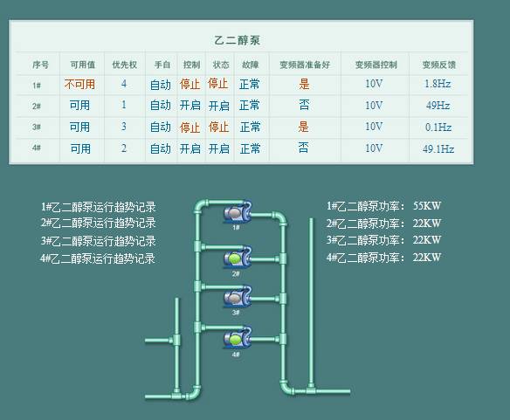Click pump 2# 49Hz frequency feedback
510x420 pixels.
click(438, 106)
